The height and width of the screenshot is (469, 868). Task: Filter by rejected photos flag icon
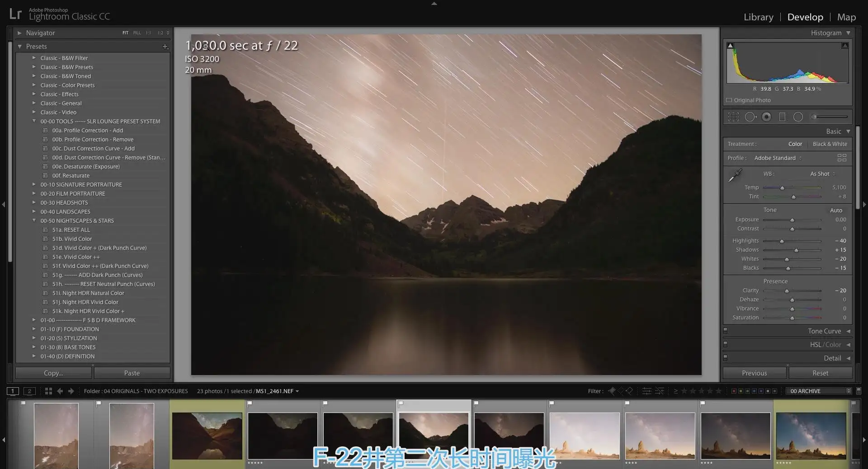[x=629, y=391]
